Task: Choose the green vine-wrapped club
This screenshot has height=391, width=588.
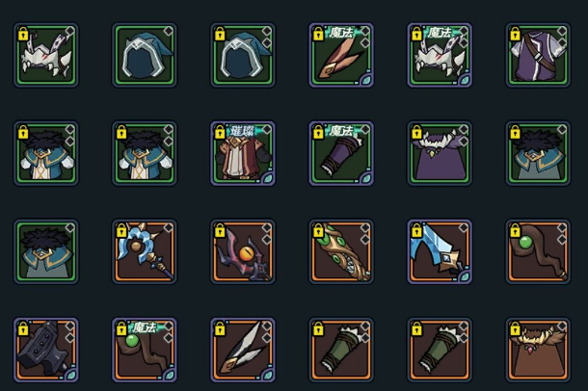Action: click(x=341, y=251)
